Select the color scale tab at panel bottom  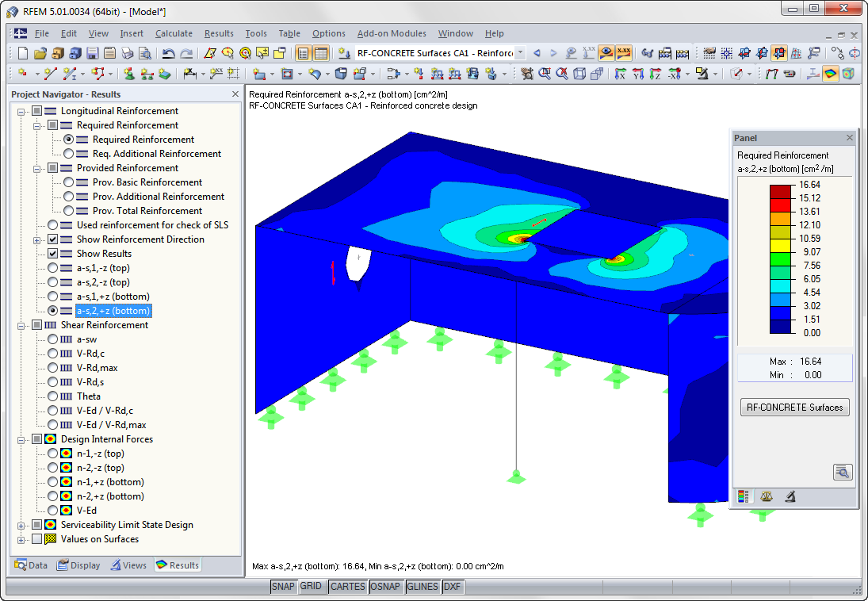point(743,496)
